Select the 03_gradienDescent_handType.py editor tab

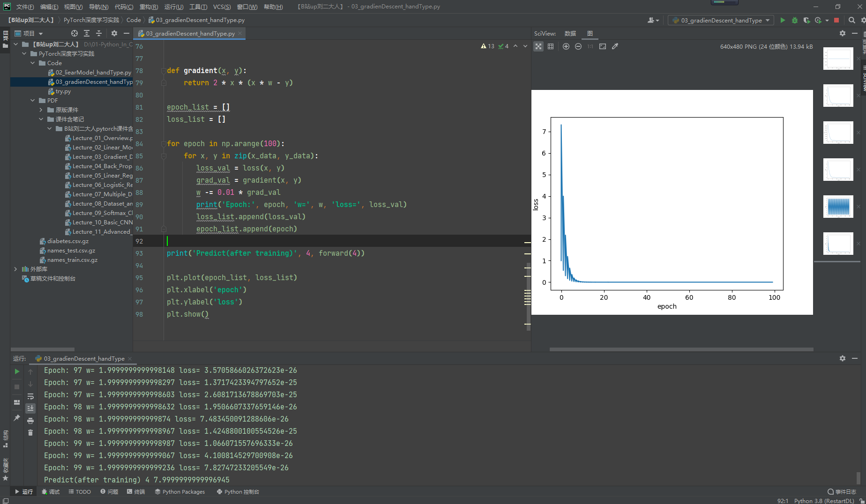190,33
